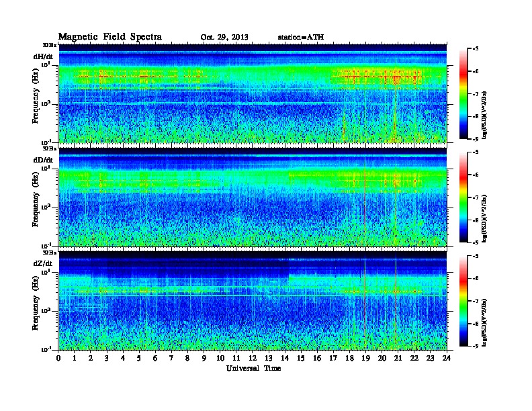Click hour tick label "6" on time axis

(x=155, y=358)
